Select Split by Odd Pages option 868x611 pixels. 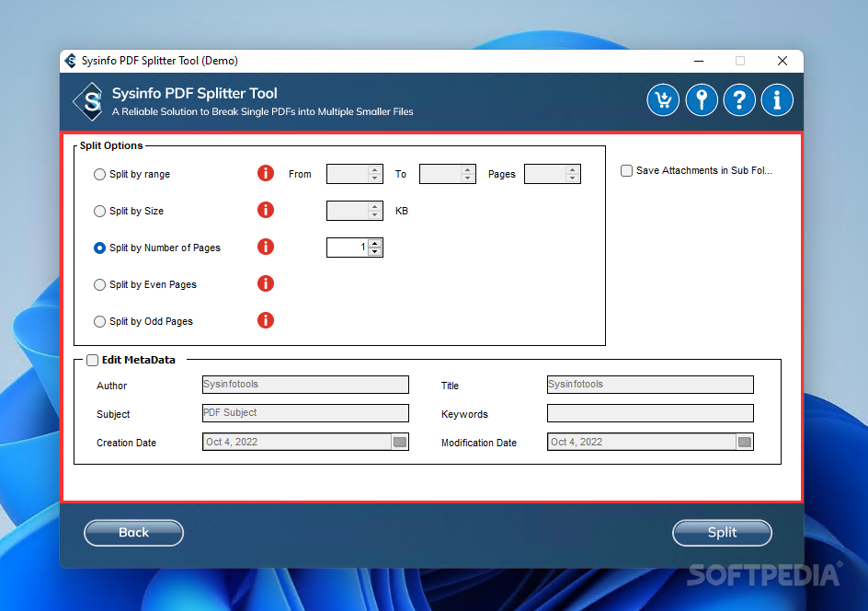99,321
